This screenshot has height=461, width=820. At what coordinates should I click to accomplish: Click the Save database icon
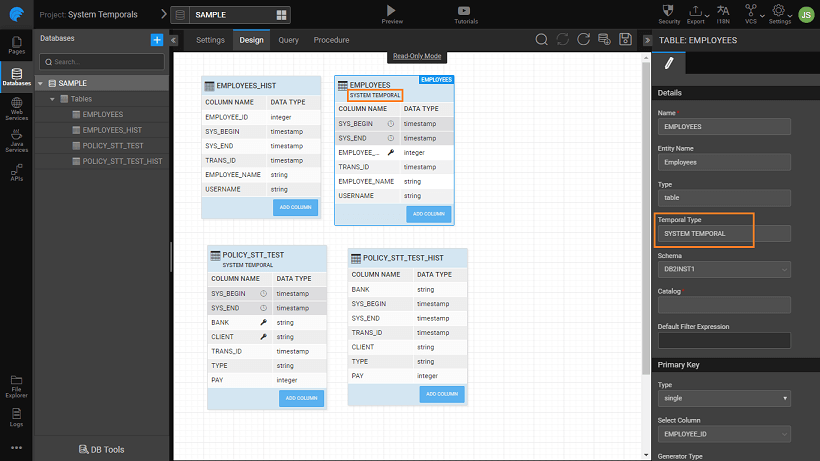coord(625,39)
